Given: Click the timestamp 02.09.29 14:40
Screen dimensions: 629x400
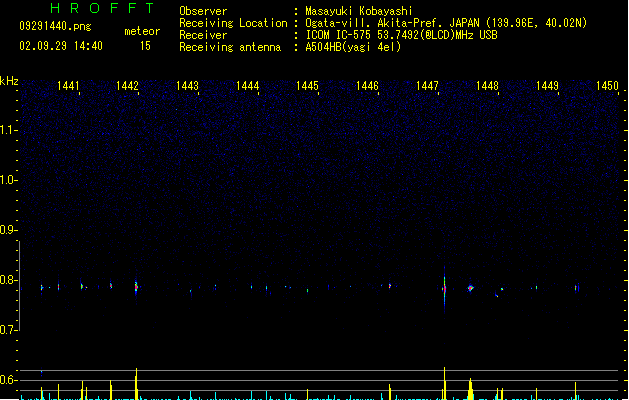Looking at the screenshot, I should click(61, 46).
